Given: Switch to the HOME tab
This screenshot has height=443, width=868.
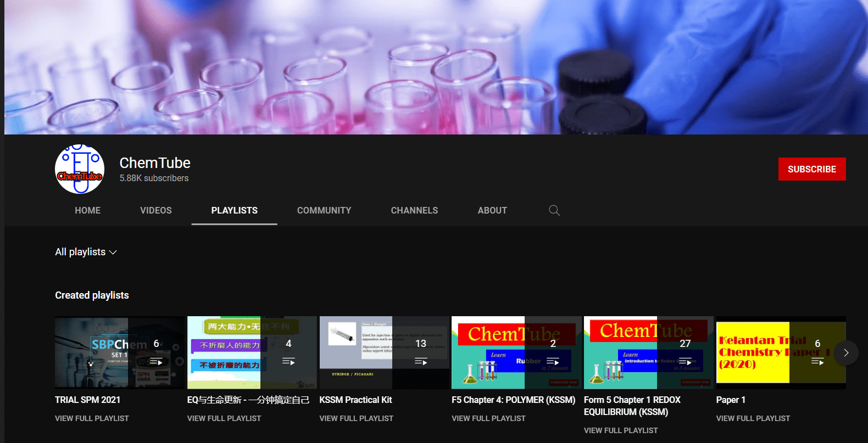Looking at the screenshot, I should 88,210.
